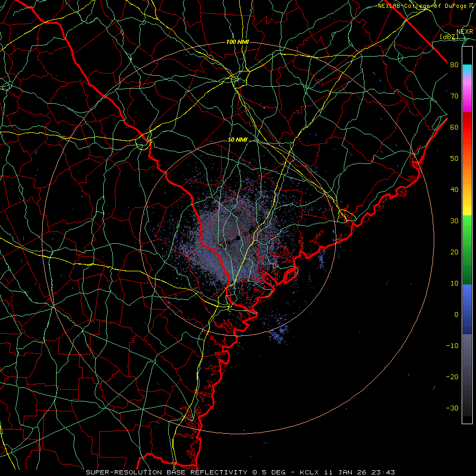Click the -30 value on the dBZ scale
Viewport: 476px width, 476px height.
click(x=452, y=408)
